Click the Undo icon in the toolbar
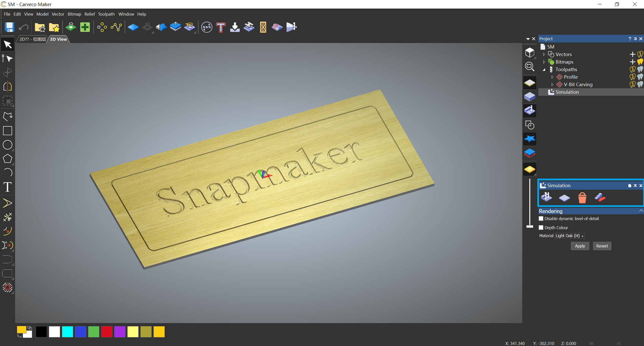The image size is (644, 346). (23, 27)
